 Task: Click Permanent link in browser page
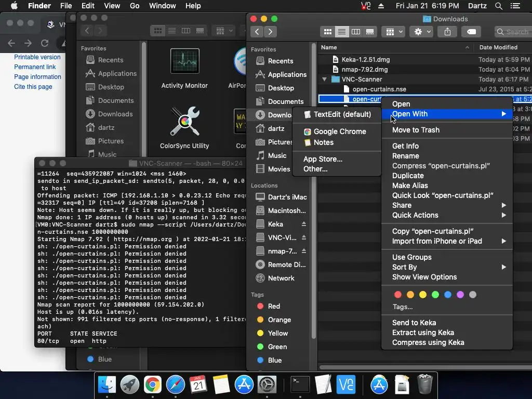pos(35,67)
